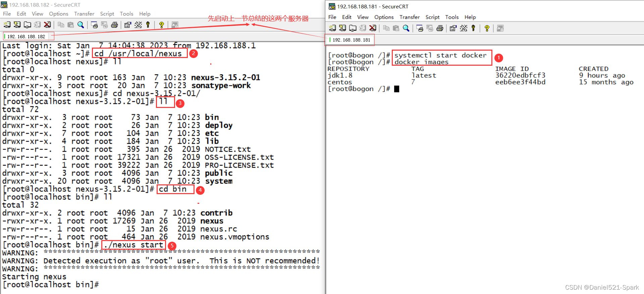Click 'sonatype-work' directory name in terminal
Viewport: 644px width, 294px height.
[221, 85]
